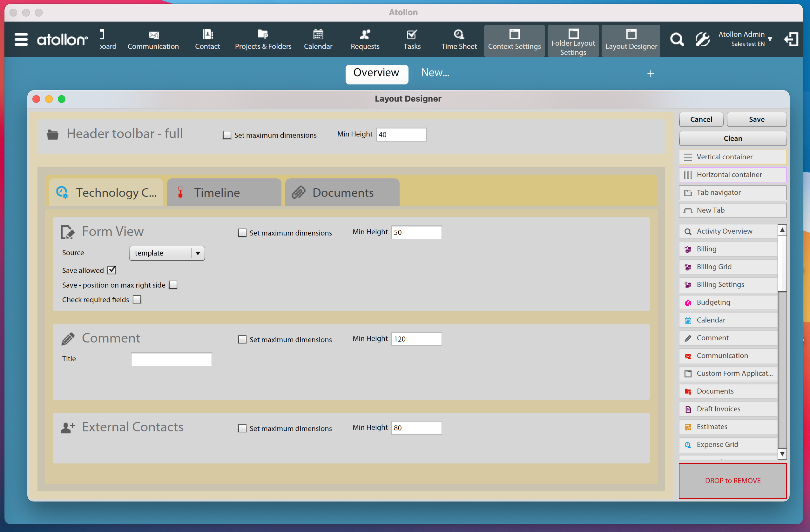Image resolution: width=810 pixels, height=532 pixels.
Task: Click the search magnifier icon in toolbar
Action: coord(677,39)
